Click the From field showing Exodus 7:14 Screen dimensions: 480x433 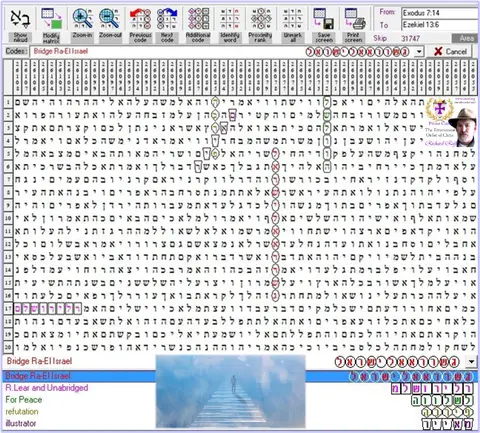click(x=439, y=13)
